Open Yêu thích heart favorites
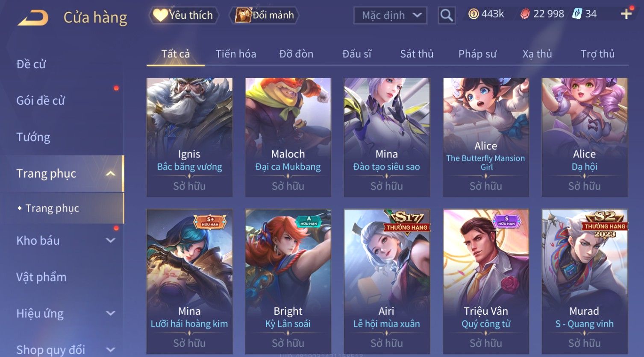This screenshot has height=357, width=644. 184,15
